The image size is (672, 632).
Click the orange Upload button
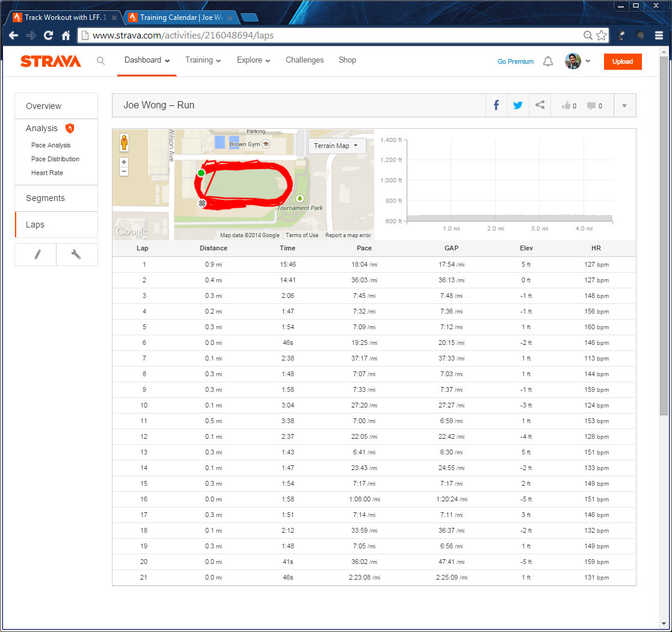tap(622, 61)
